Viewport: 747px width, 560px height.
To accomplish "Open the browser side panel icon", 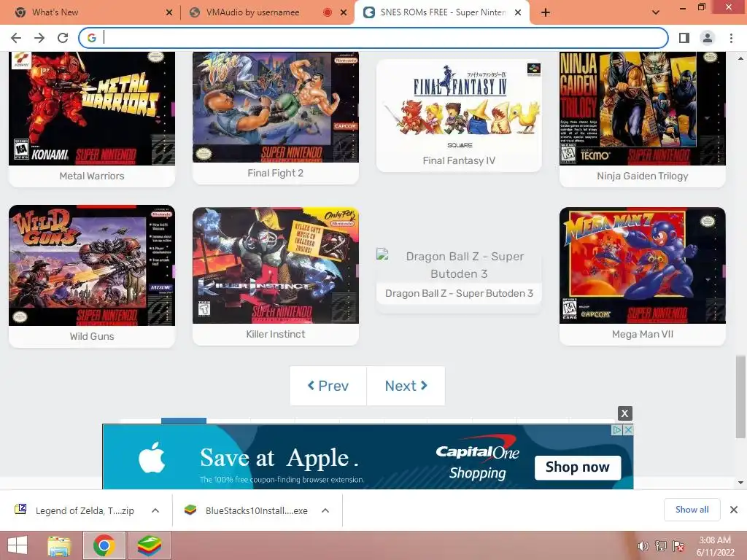I will [684, 38].
